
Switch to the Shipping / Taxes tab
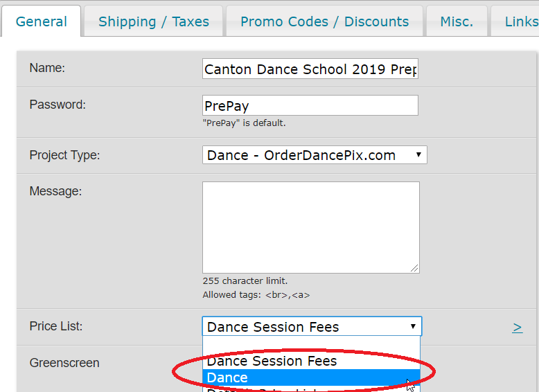pos(154,21)
